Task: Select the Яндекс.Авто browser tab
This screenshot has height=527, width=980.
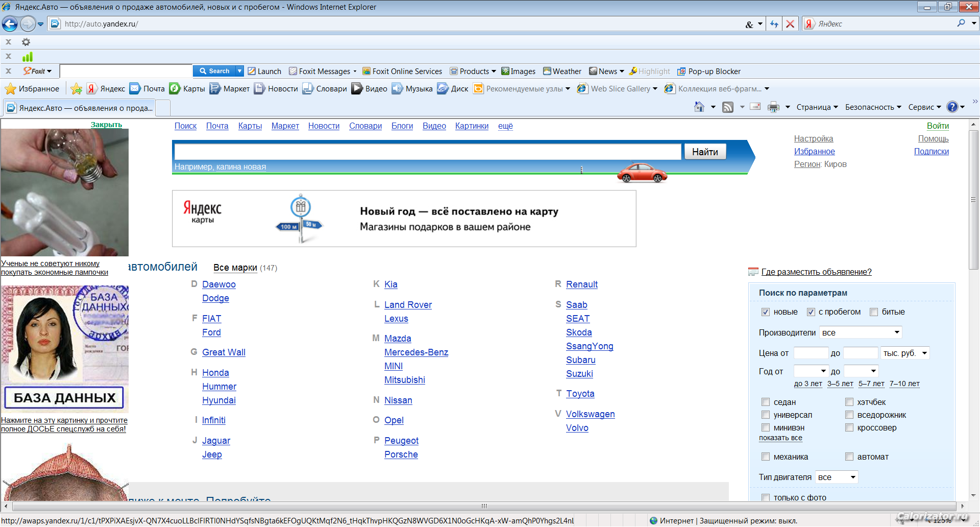Action: pos(80,108)
